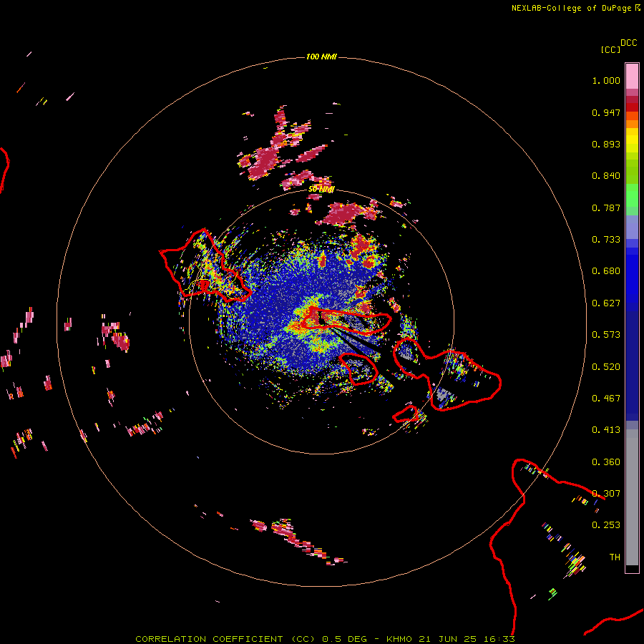The width and height of the screenshot is (644, 644).
Task: Click the 0.947 color scale value
Action: tap(606, 112)
